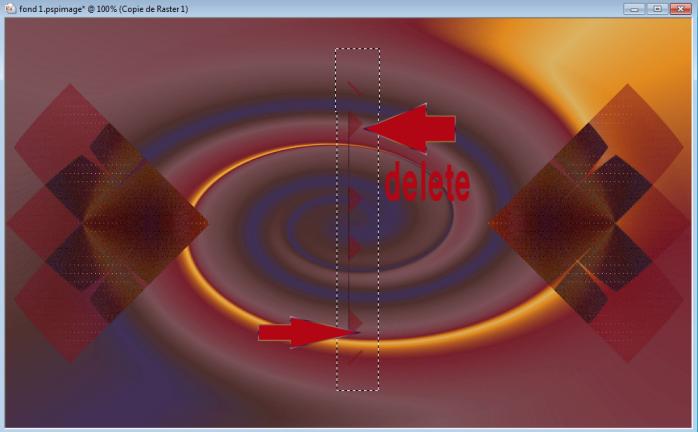Maximize the fond 1.pspimage window

coord(657,9)
